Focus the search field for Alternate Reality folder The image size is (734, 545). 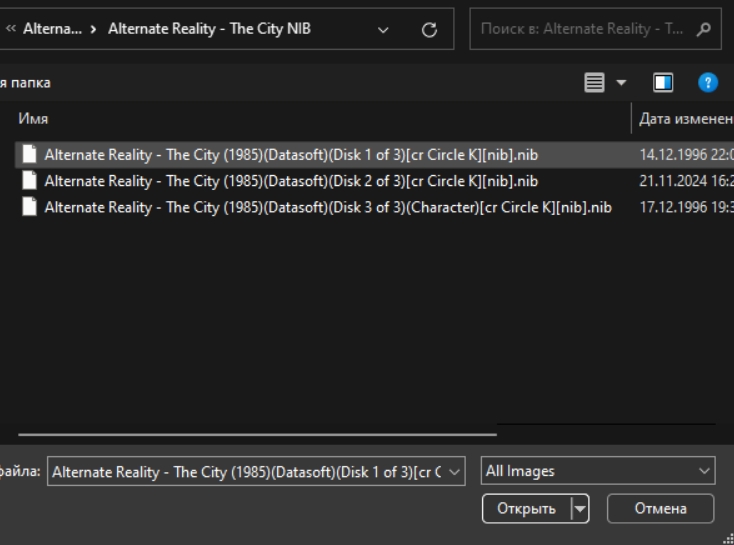point(595,29)
